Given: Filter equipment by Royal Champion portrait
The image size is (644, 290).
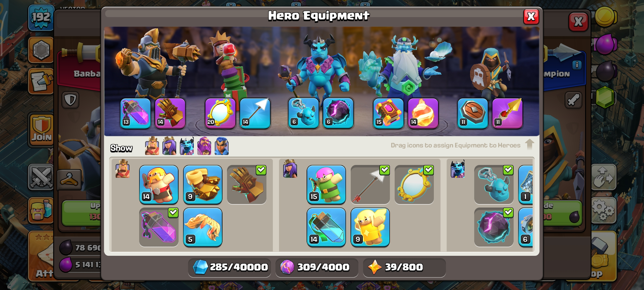Looking at the screenshot, I should click(x=222, y=146).
